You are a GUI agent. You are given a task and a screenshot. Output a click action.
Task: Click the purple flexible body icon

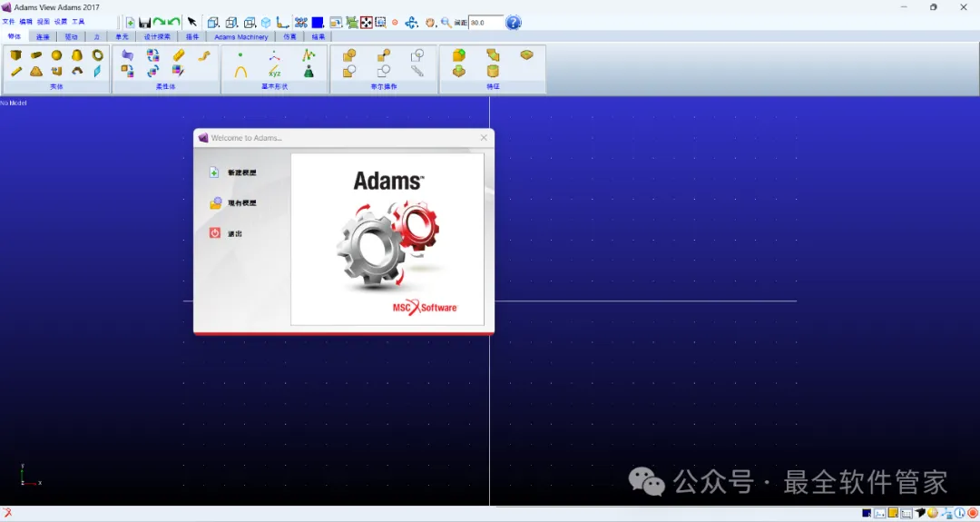128,55
